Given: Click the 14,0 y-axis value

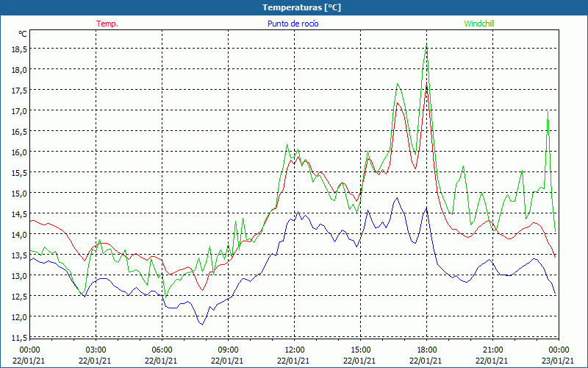Looking at the screenshot, I should 20,234.
